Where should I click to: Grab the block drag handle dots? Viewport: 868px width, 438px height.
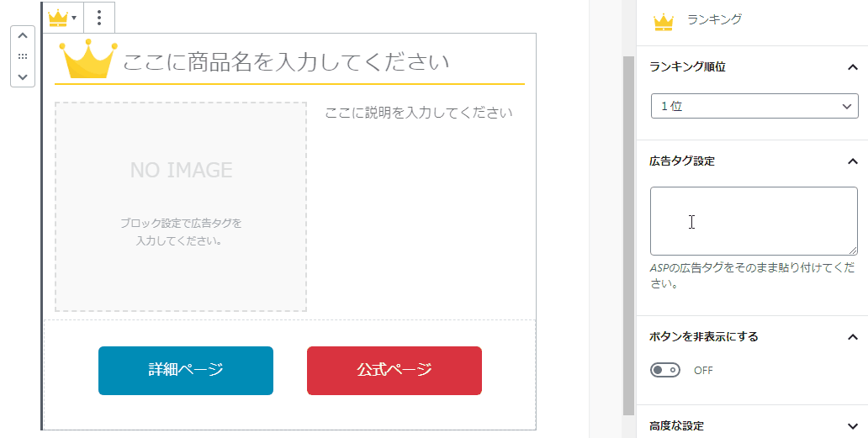click(23, 56)
